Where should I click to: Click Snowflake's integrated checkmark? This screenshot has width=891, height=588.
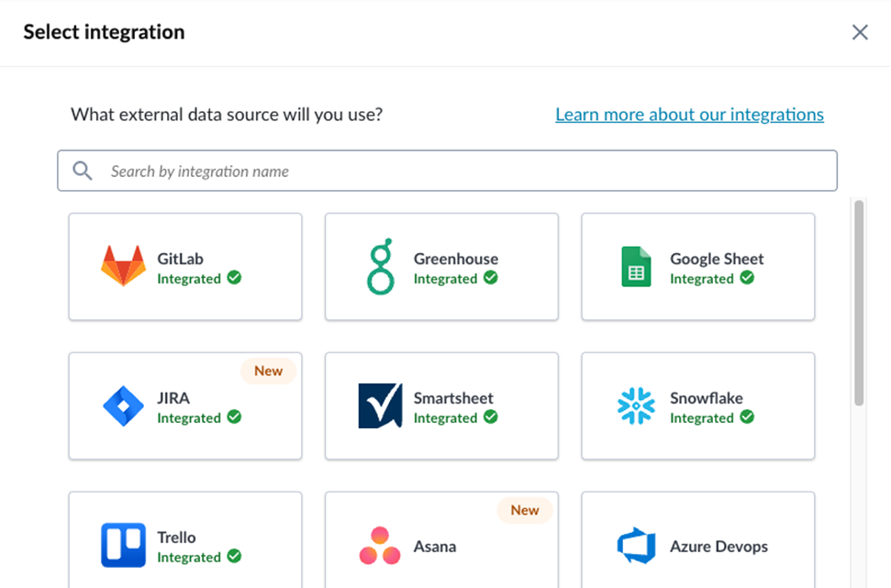point(747,417)
